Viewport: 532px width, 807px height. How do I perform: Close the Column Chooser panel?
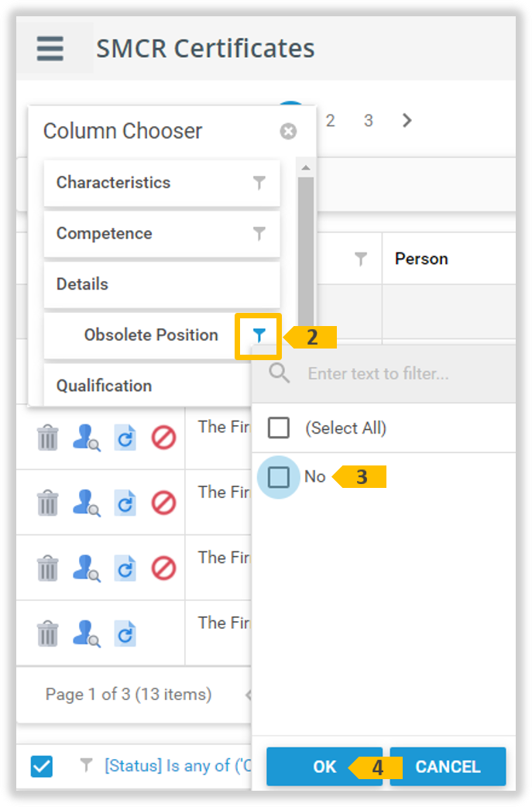[x=288, y=131]
